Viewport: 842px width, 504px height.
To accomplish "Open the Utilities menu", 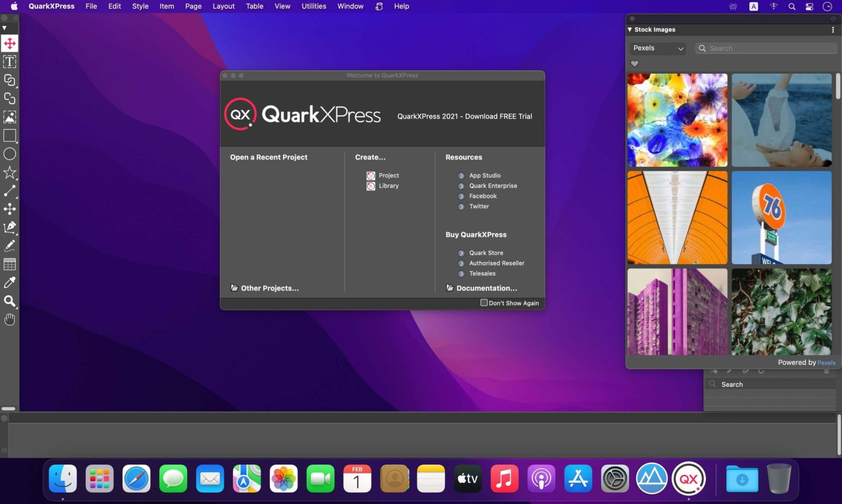I will tap(313, 6).
